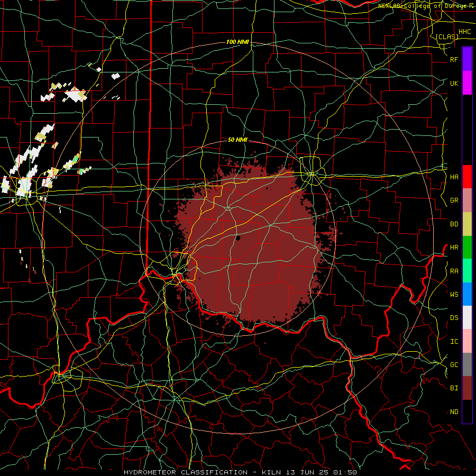Click the UK legend label
The height and width of the screenshot is (476, 476).
pyautogui.click(x=454, y=83)
